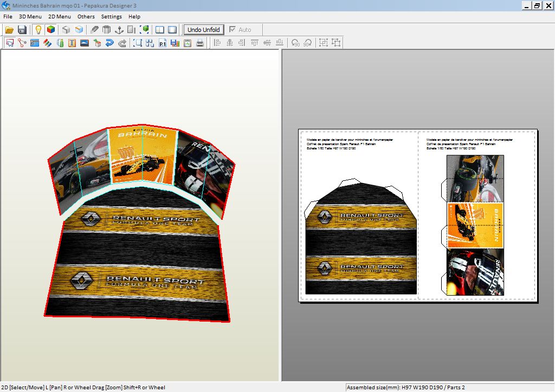
Task: Save the project with the floppy disk icon
Action: [x=22, y=30]
